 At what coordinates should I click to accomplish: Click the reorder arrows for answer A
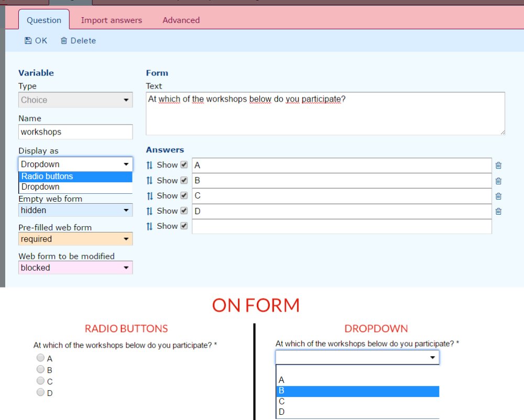tap(149, 165)
